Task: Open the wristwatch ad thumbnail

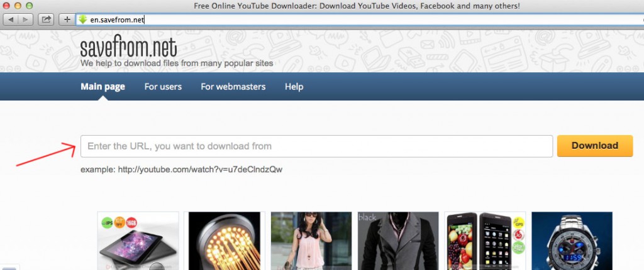Action: click(572, 240)
